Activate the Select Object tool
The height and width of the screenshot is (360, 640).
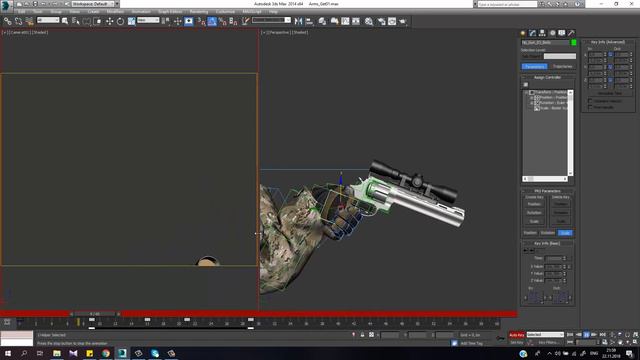(x=65, y=21)
